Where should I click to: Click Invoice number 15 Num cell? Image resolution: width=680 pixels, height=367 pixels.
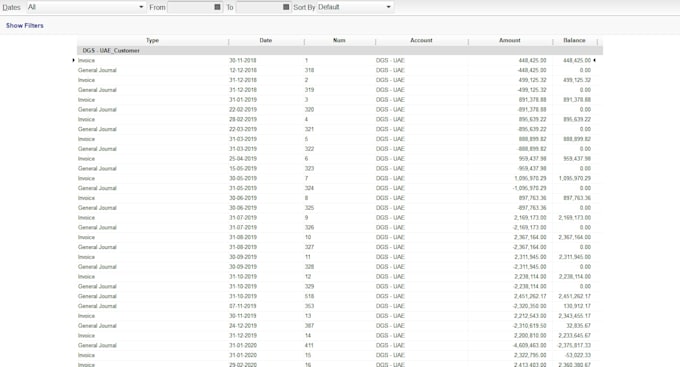(x=308, y=355)
